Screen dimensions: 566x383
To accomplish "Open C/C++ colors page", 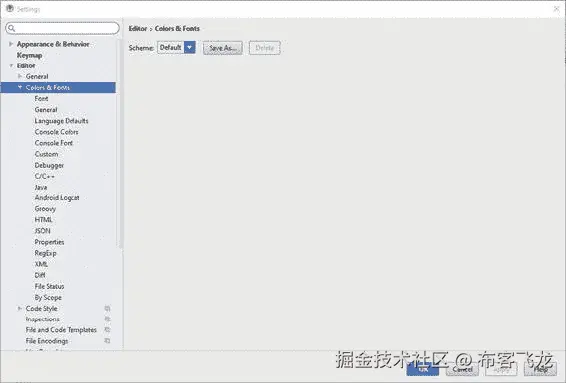I will (45, 177).
